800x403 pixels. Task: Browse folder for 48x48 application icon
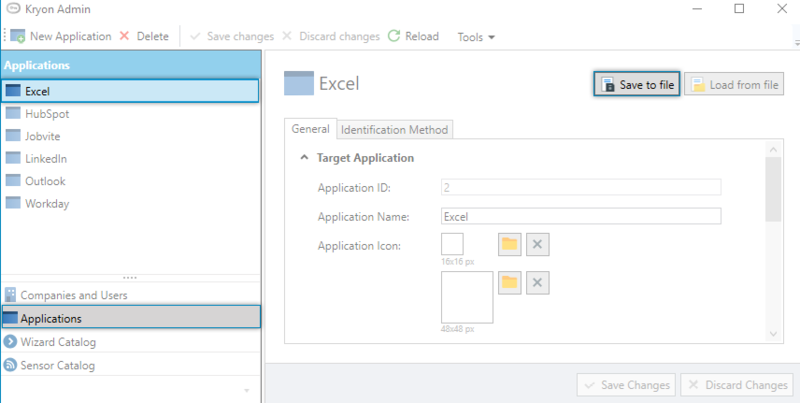510,283
